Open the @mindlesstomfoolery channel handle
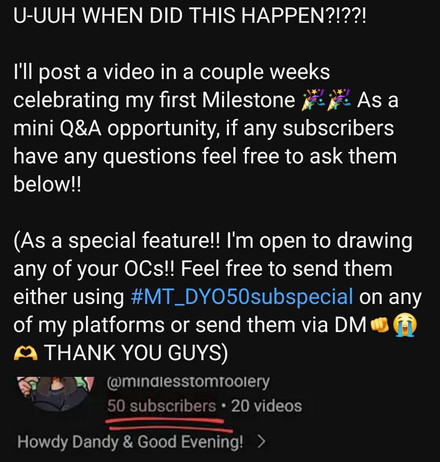This screenshot has width=440, height=462. 188,381
